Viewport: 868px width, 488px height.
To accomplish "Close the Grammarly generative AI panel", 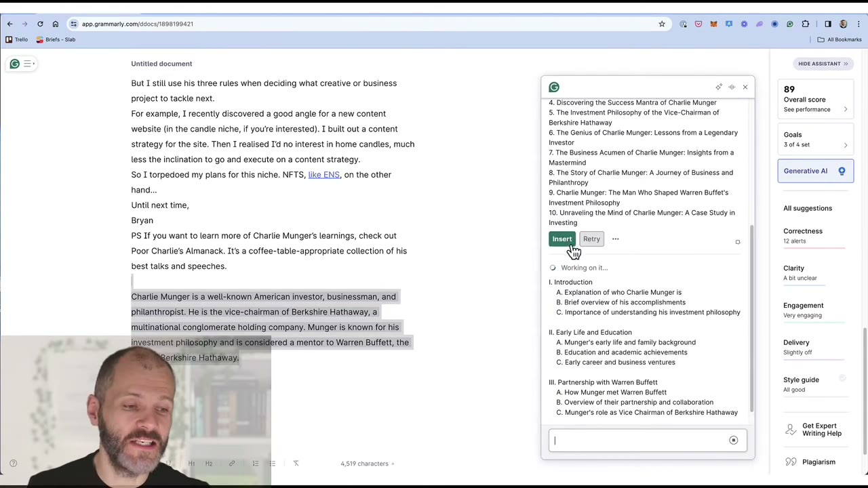I will pos(745,87).
